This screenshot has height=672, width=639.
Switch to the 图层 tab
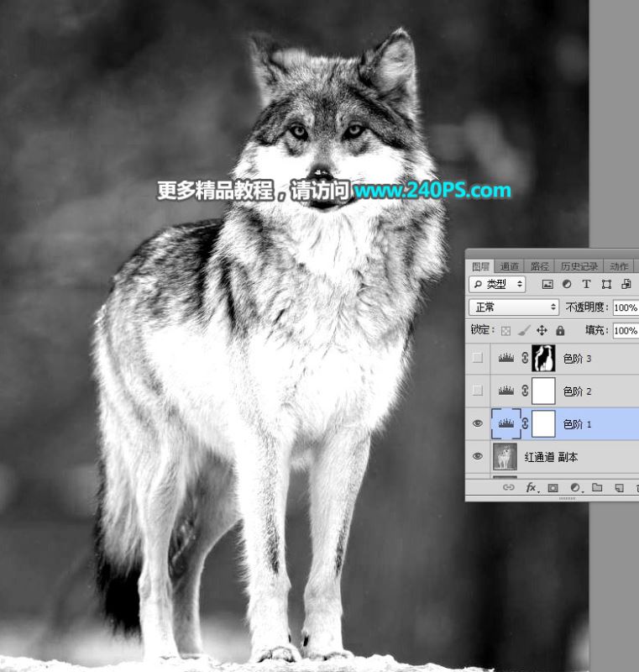480,266
